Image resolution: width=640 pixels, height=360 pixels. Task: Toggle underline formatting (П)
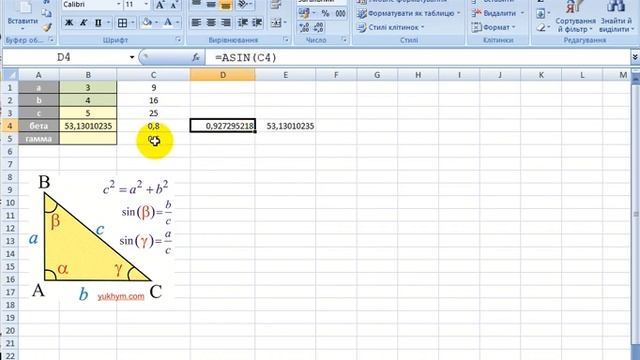[x=98, y=23]
